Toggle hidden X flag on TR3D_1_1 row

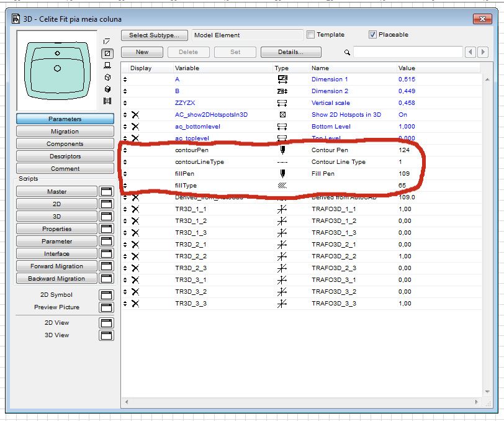click(x=135, y=209)
